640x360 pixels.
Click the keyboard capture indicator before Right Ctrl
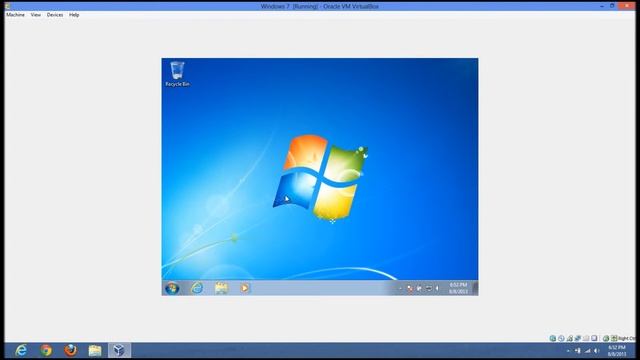(x=614, y=338)
